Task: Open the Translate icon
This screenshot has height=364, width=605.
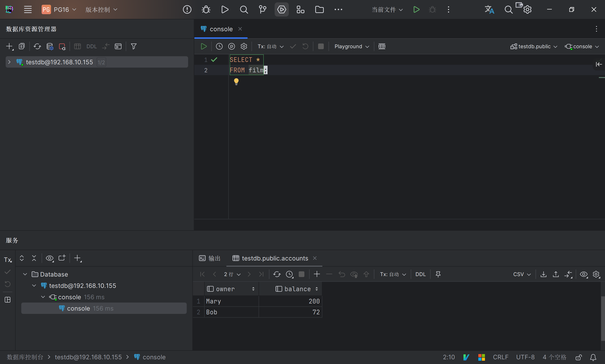Action: [489, 9]
